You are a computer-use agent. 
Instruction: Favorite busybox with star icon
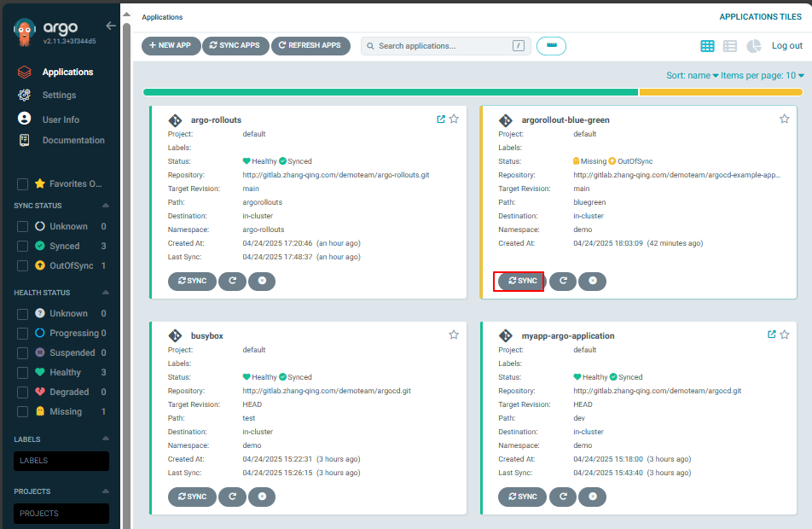tap(454, 334)
